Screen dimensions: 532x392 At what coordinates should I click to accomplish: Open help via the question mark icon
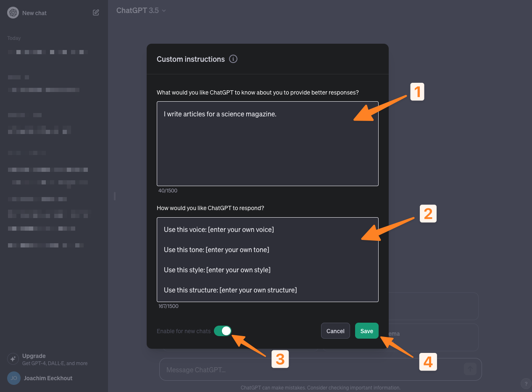[x=525, y=384]
